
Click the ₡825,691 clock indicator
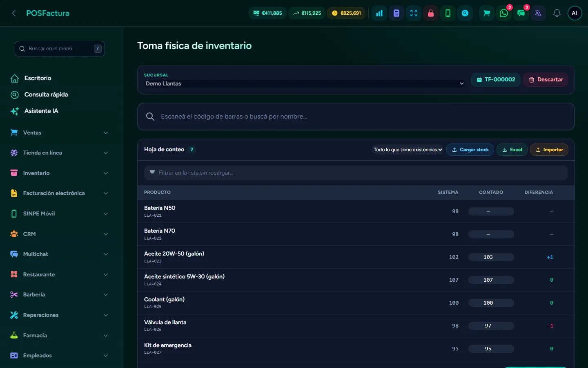346,13
